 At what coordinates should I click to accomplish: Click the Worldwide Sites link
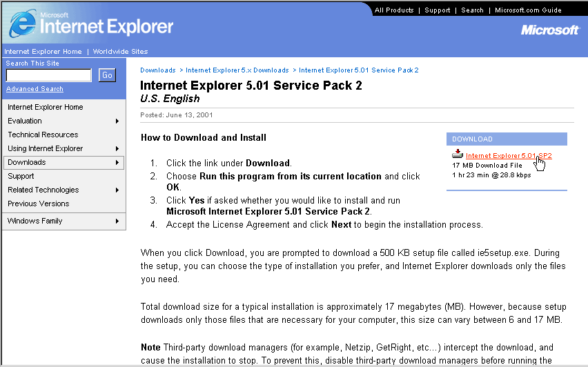click(x=120, y=52)
